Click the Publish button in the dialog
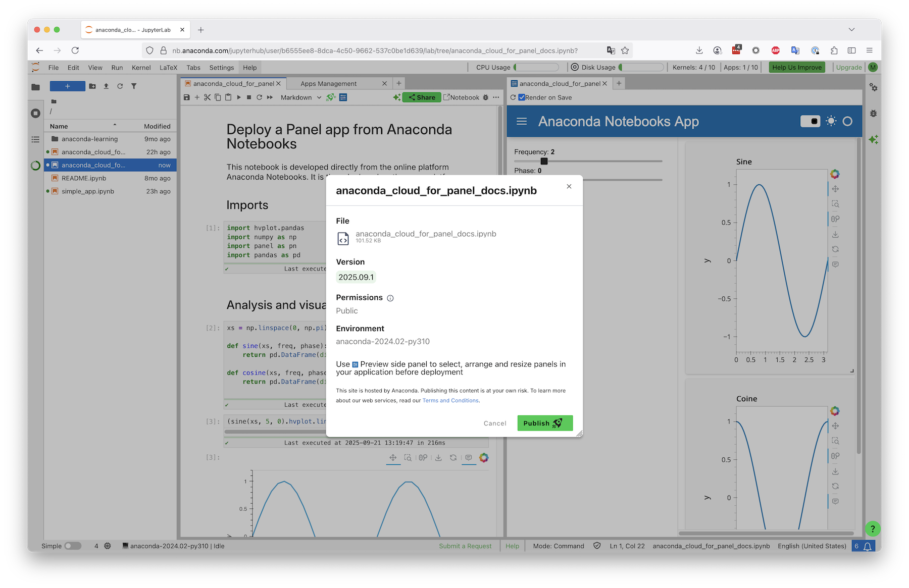Image resolution: width=909 pixels, height=588 pixels. pos(544,423)
